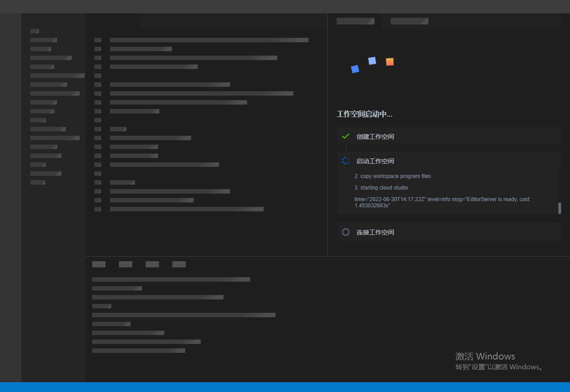Viewport: 570px width, 392px height.
Task: Click the 工作空间启动中... heading
Action: (364, 114)
